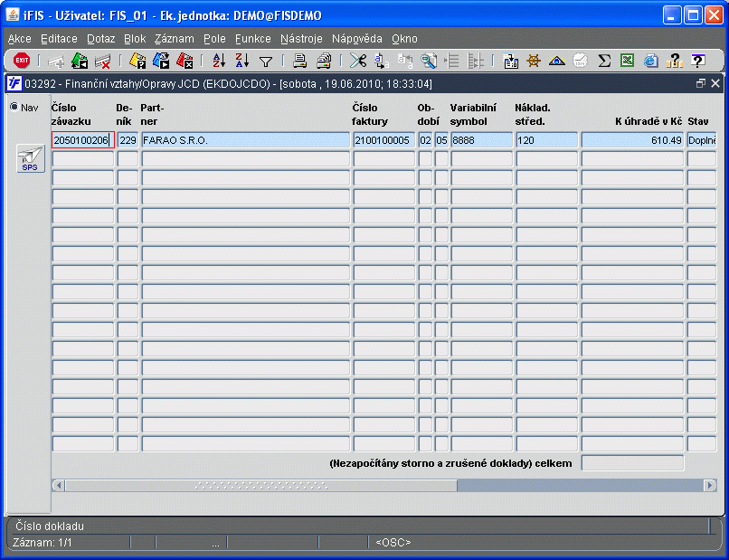The image size is (729, 560).
Task: Sort ascending with the A-Z icon
Action: (x=219, y=61)
